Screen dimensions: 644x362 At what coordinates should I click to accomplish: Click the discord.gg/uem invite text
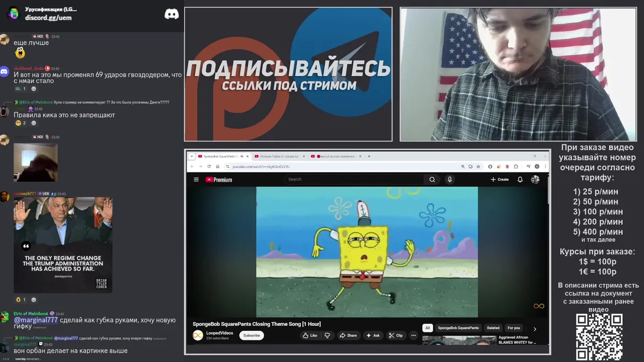pyautogui.click(x=48, y=18)
